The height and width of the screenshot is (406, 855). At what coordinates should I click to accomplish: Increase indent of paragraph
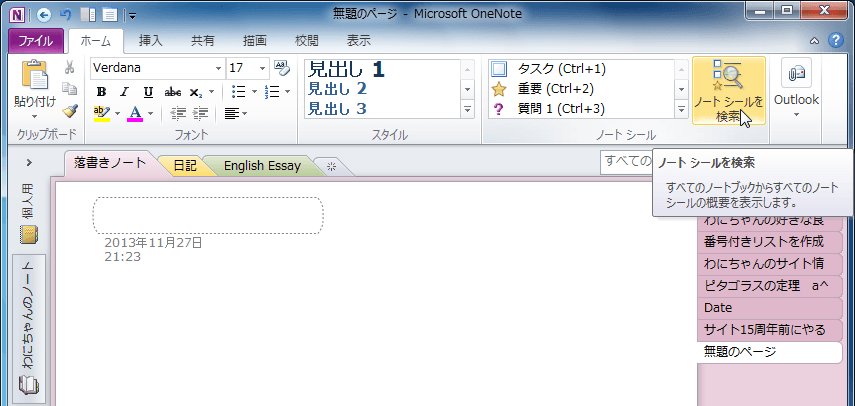[201, 113]
